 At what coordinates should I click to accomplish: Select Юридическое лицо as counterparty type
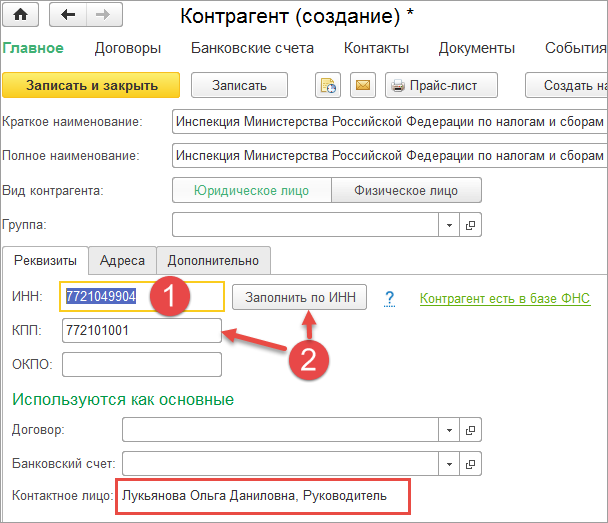(252, 190)
